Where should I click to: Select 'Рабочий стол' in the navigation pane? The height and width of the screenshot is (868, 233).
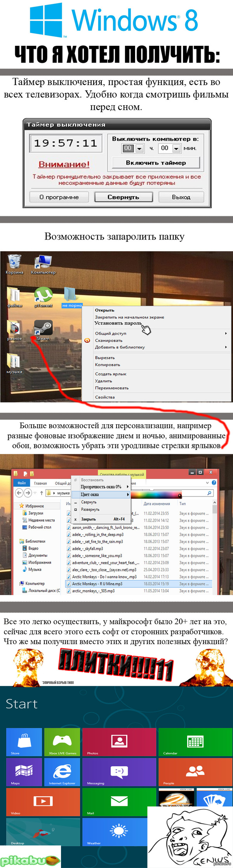pyautogui.click(x=40, y=527)
